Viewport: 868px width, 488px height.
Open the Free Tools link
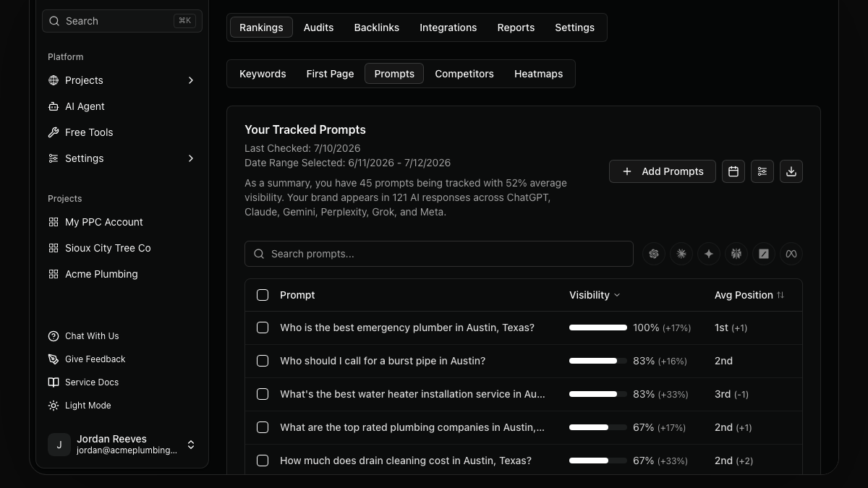89,132
